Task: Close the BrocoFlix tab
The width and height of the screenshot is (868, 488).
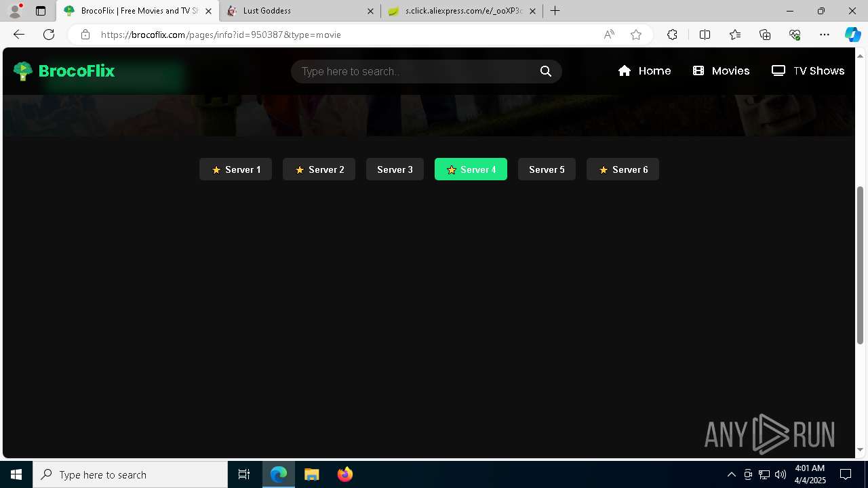Action: pos(208,11)
